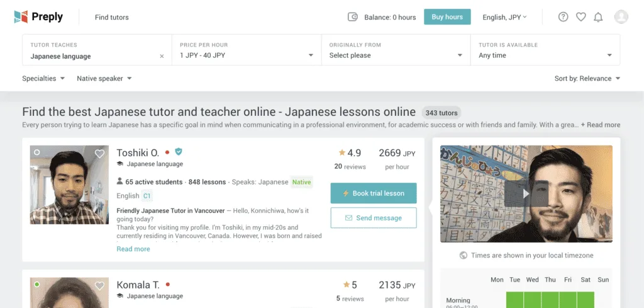Open the balance wallet icon
This screenshot has height=308, width=644.
(x=352, y=17)
